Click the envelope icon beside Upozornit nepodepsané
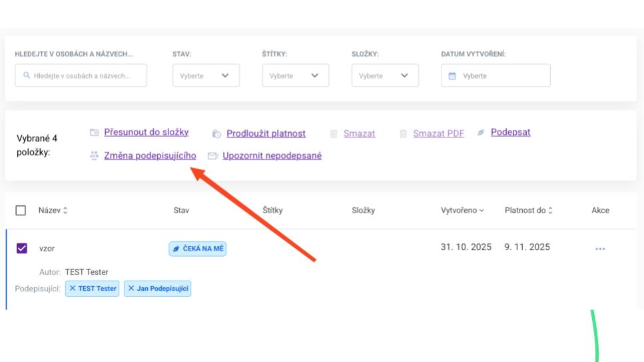644x362 pixels. coord(212,156)
